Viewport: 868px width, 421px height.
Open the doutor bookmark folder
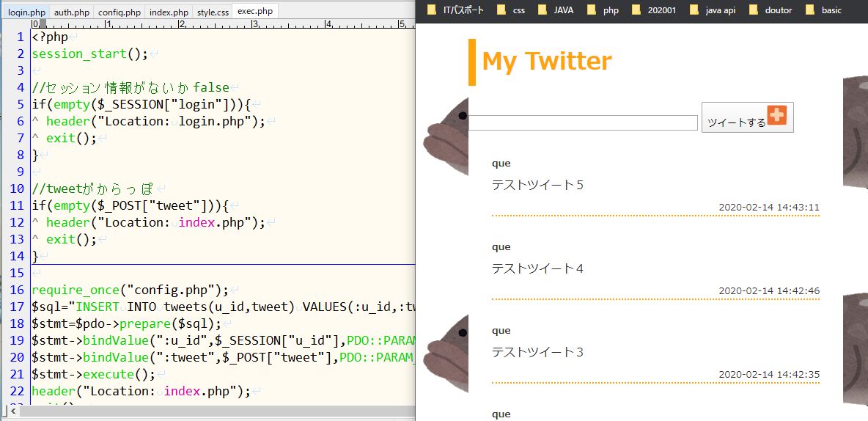(770, 10)
